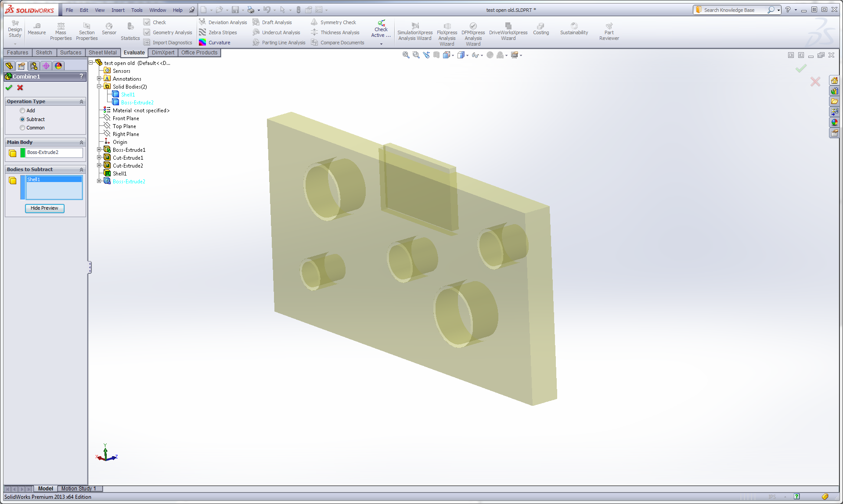This screenshot has height=504, width=843.
Task: Select the Zebra Stripes analysis
Action: click(222, 32)
